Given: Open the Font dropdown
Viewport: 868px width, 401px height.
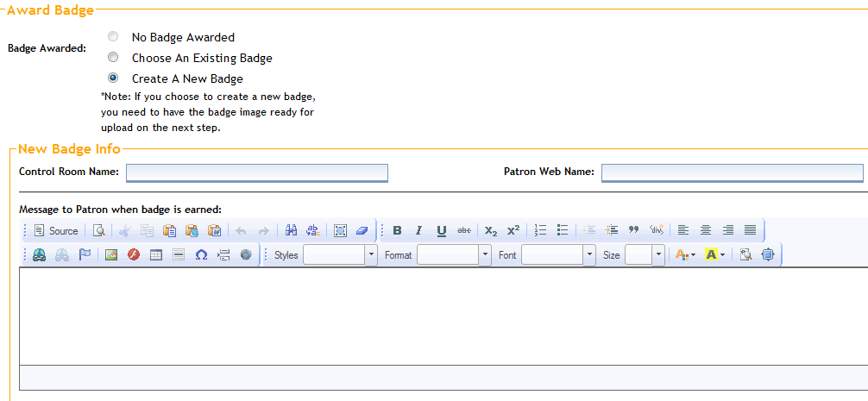Looking at the screenshot, I should tap(558, 255).
